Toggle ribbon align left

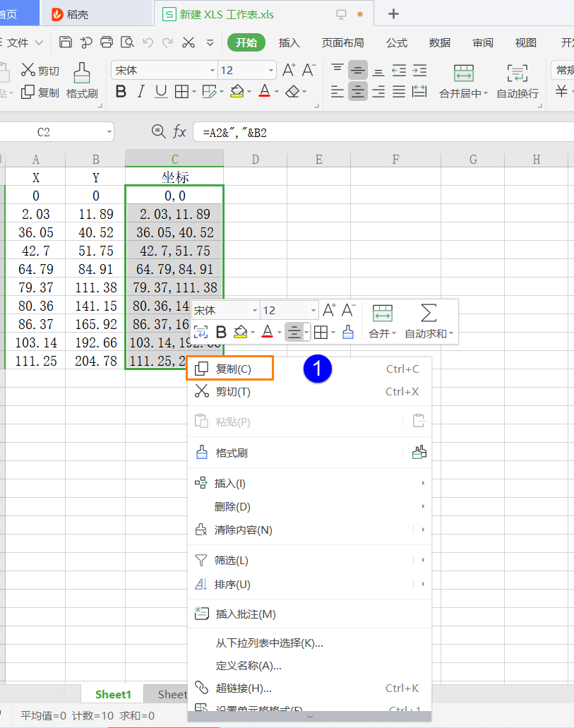tap(337, 92)
